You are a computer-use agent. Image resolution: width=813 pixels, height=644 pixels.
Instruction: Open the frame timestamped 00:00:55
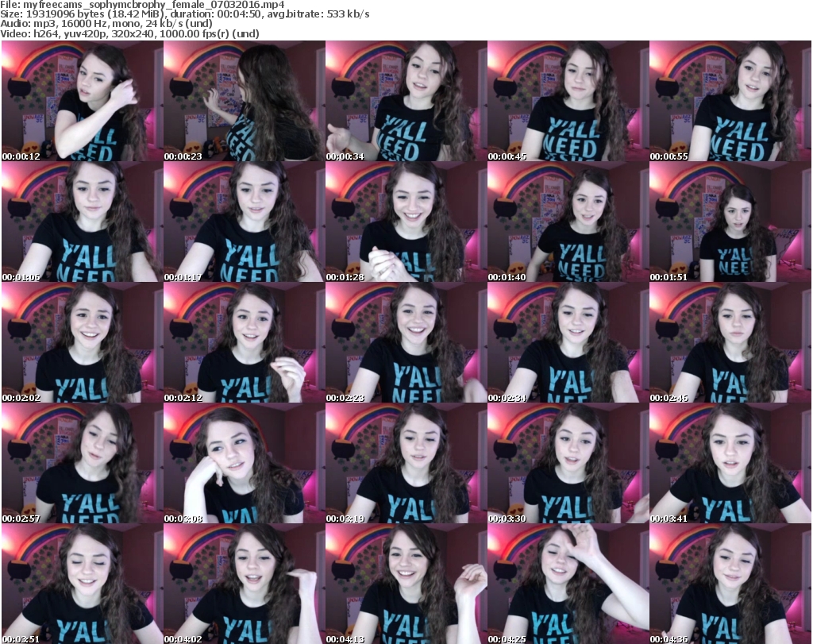[730, 101]
